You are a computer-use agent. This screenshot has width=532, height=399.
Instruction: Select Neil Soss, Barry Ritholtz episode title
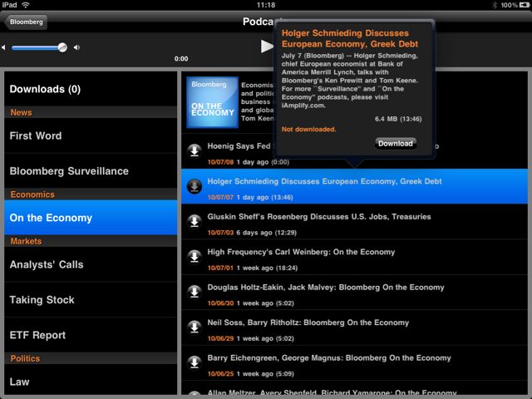pyautogui.click(x=308, y=323)
